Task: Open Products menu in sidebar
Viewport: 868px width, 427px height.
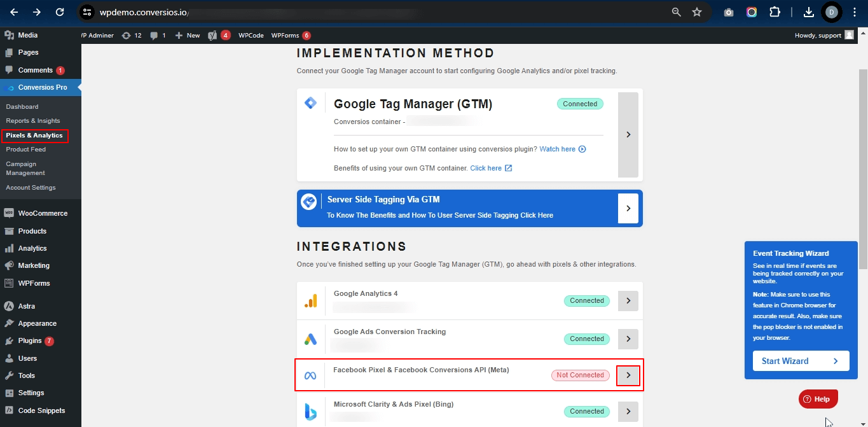Action: 41,231
